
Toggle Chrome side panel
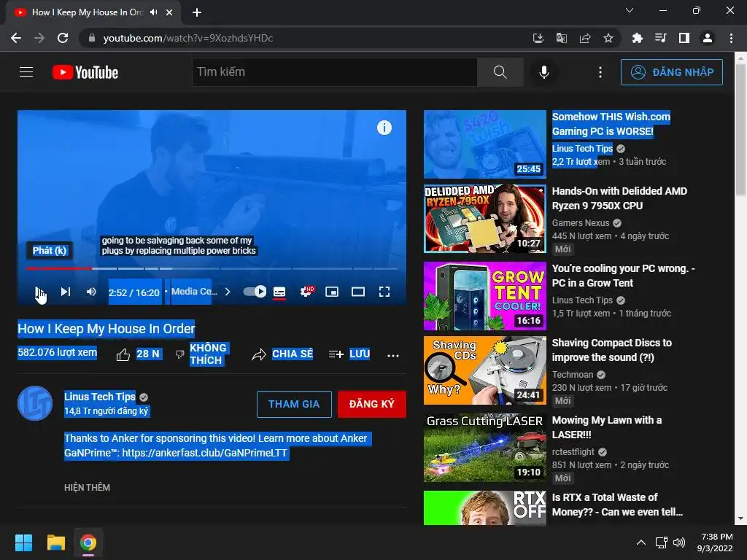click(684, 38)
